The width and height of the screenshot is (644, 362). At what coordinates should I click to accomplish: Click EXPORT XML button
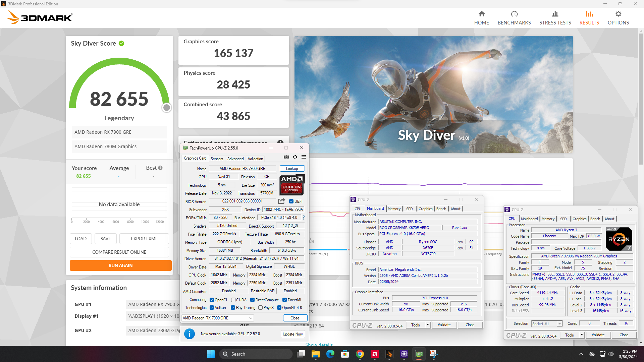144,239
